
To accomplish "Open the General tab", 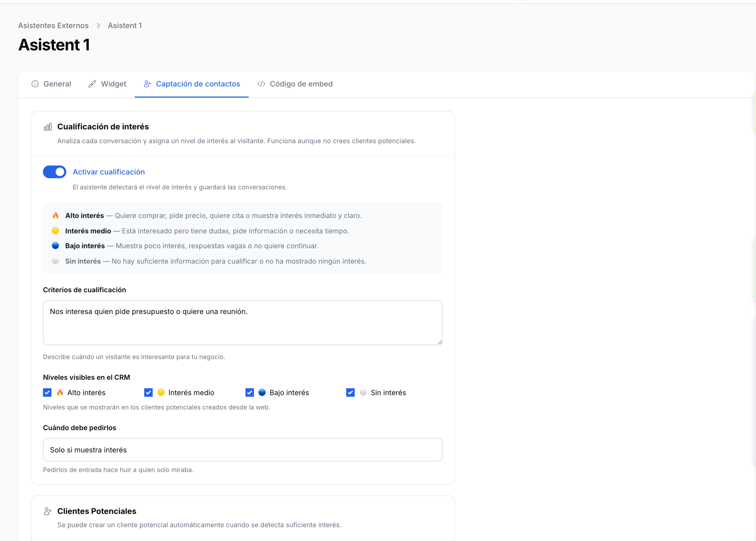I will click(x=51, y=84).
